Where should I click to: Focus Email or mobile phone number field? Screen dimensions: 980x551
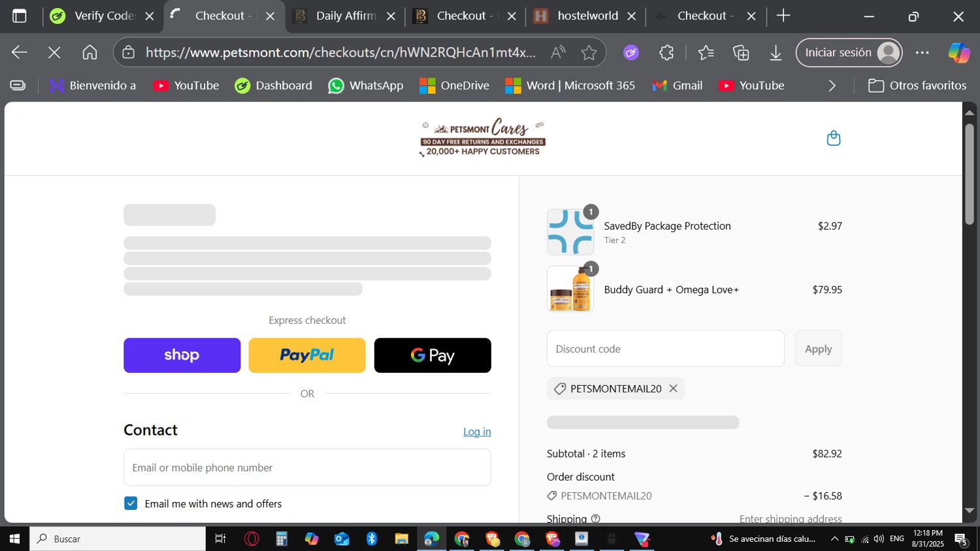307,467
